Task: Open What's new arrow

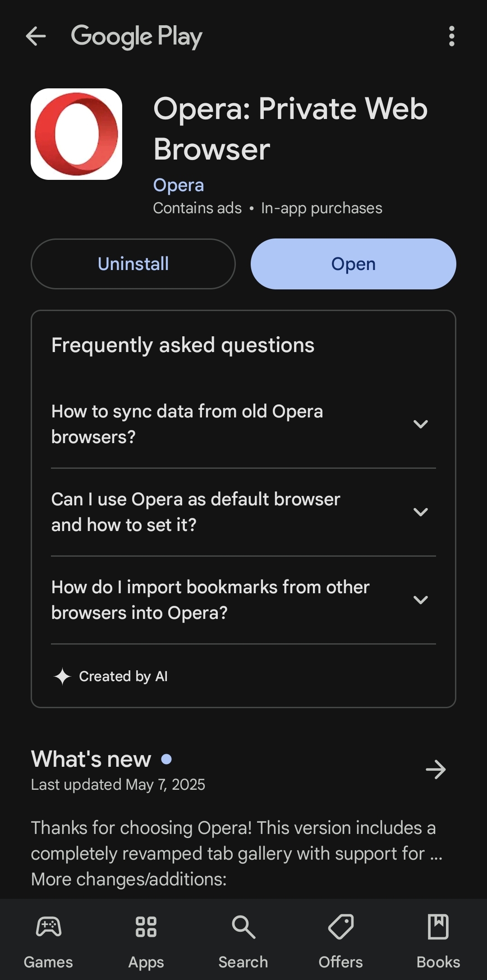Action: 436,769
